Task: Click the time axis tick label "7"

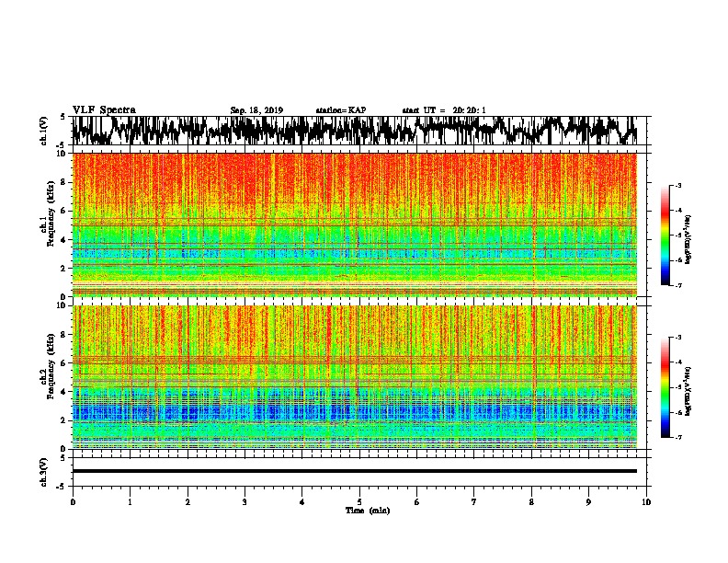Action: [474, 502]
